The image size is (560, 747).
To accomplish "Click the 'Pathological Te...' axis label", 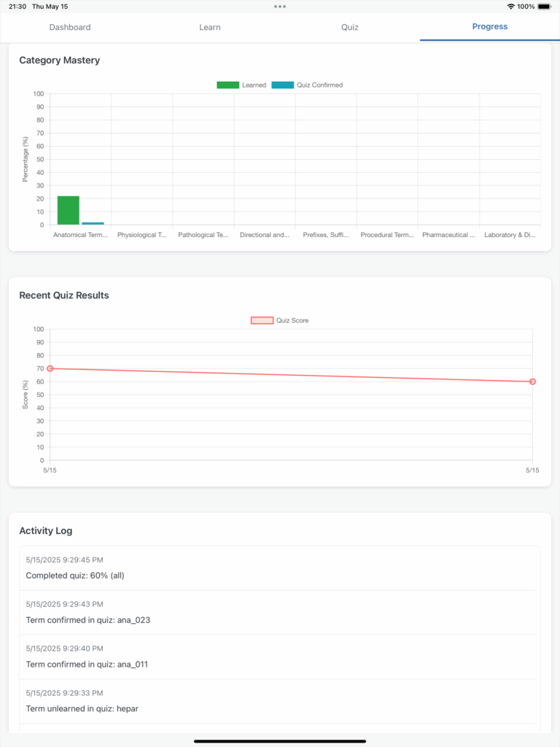I will (203, 235).
